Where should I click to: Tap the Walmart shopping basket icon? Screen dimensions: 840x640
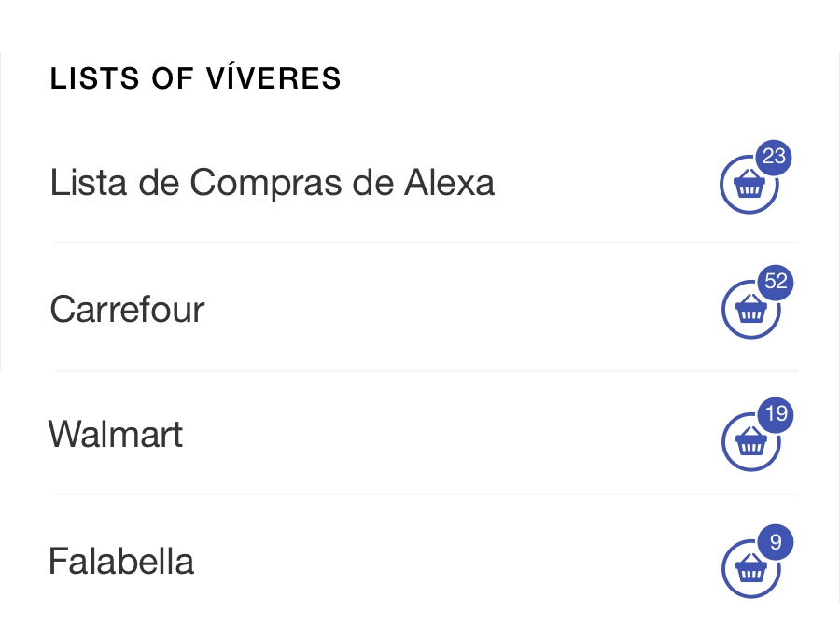(750, 441)
